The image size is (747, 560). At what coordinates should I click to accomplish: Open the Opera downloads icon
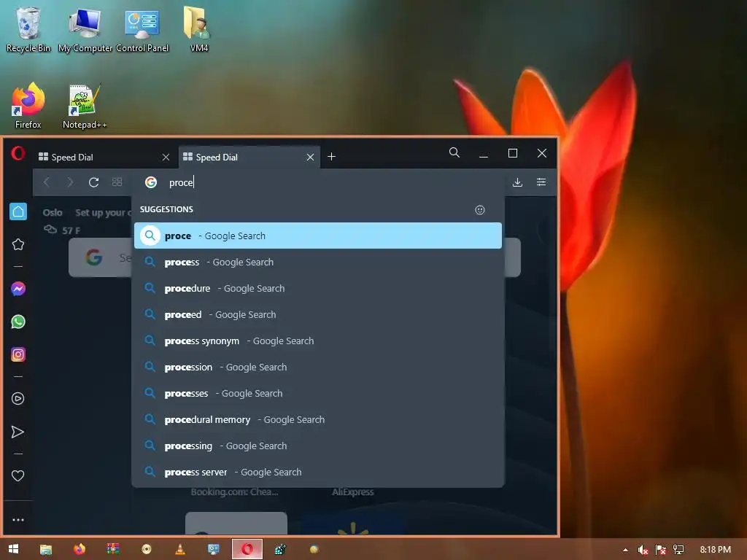[x=517, y=182]
